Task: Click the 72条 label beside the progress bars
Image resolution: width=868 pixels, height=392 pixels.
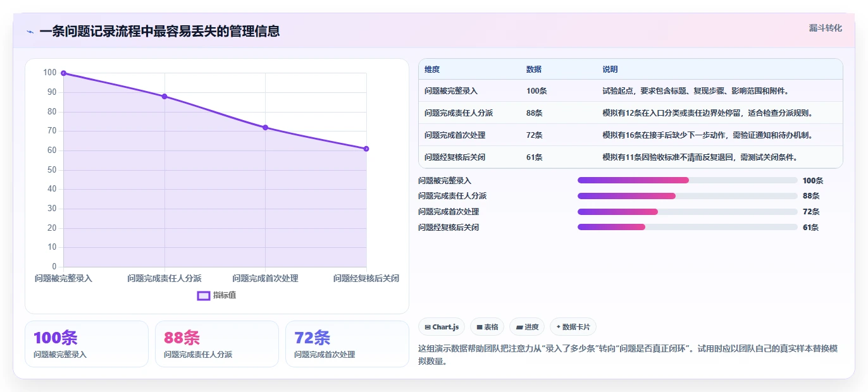Action: pos(811,212)
